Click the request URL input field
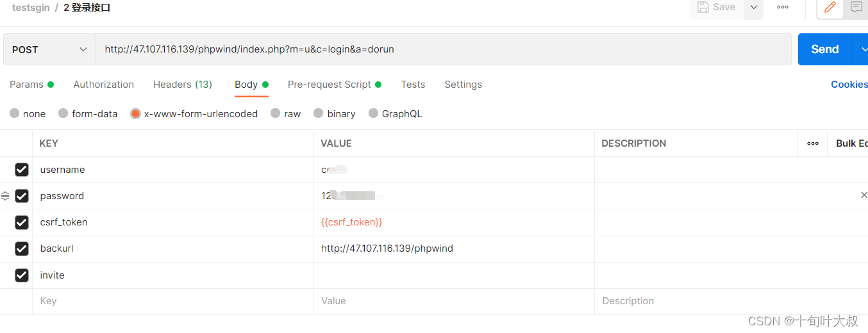868x333 pixels. point(442,49)
